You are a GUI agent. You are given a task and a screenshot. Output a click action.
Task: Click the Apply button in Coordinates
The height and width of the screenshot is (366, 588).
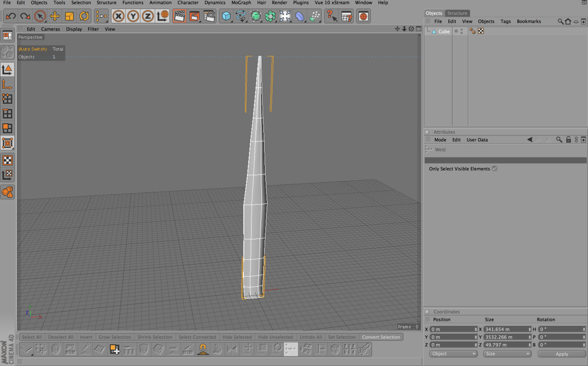[562, 354]
